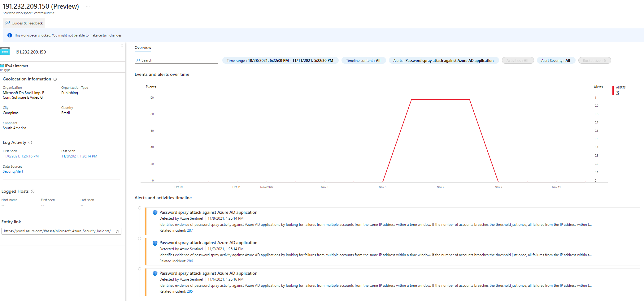Open the Time range filter
The width and height of the screenshot is (644, 301).
[280, 61]
